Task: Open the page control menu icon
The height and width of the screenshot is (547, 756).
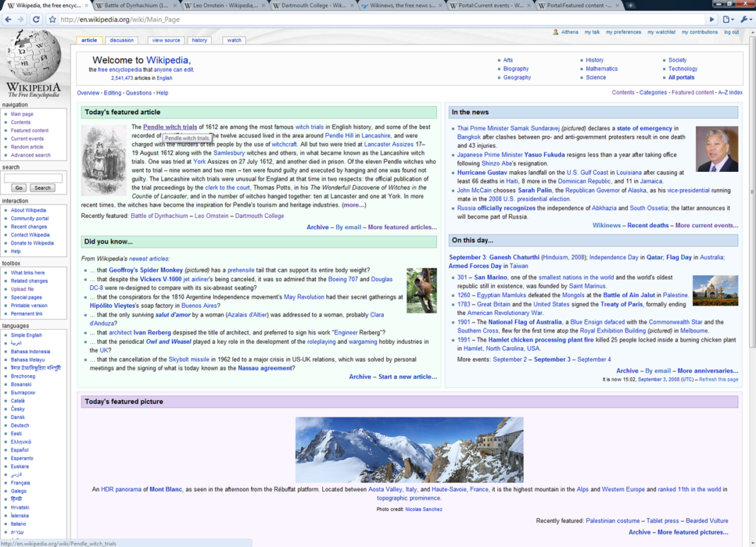Action: click(x=728, y=19)
